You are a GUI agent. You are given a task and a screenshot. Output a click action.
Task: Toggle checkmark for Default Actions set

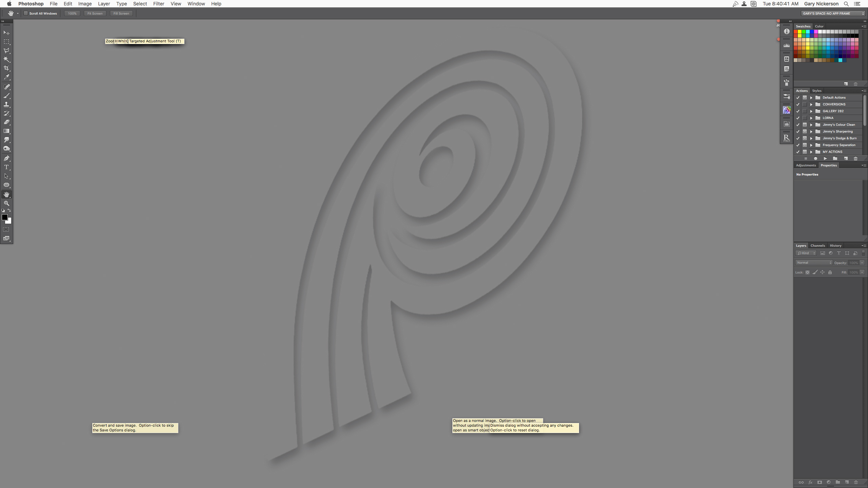point(798,98)
